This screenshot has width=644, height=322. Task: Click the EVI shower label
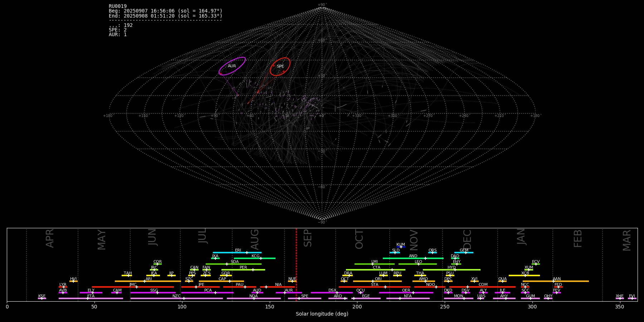click(632, 296)
